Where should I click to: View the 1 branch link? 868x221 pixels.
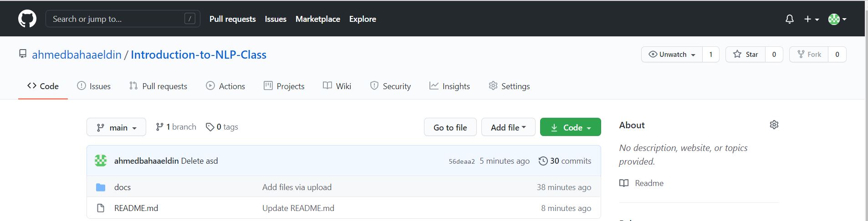176,127
